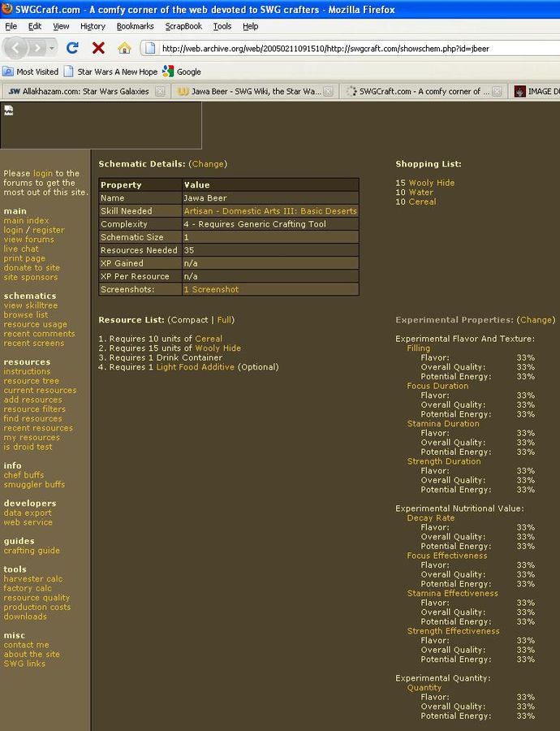Image resolution: width=560 pixels, height=731 pixels.
Task: Switch Resource List to Full view
Action: tap(225, 320)
